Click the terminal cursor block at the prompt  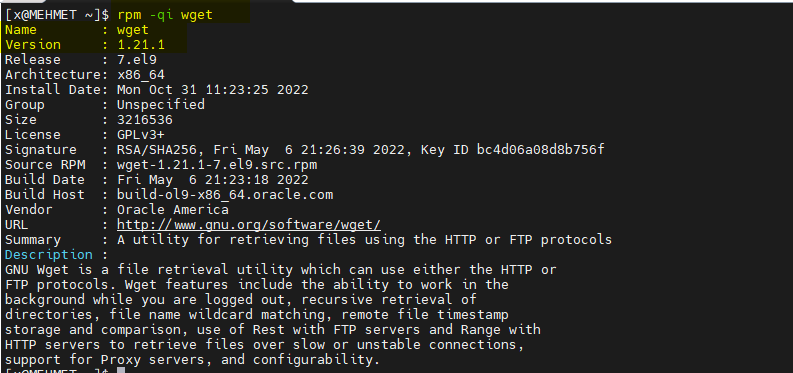pyautogui.click(x=121, y=371)
